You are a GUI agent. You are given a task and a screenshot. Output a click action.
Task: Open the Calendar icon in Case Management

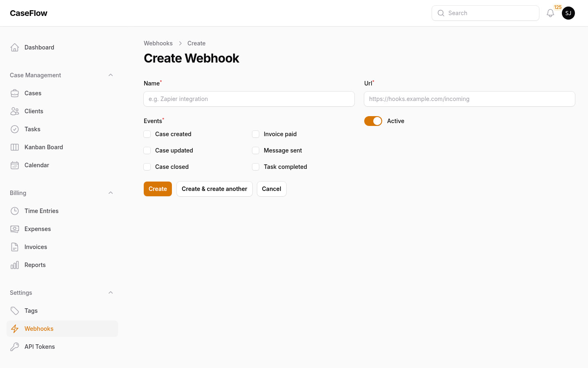pos(15,165)
